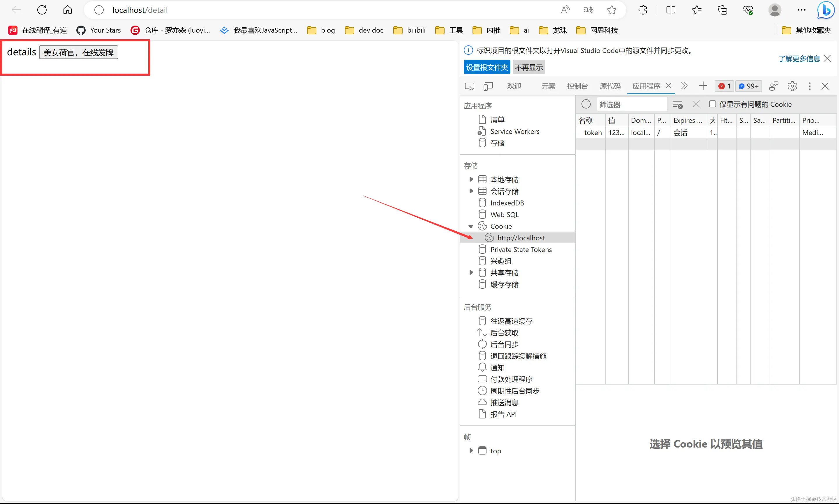
Task: Open DevTools settings gear icon
Action: [x=792, y=86]
